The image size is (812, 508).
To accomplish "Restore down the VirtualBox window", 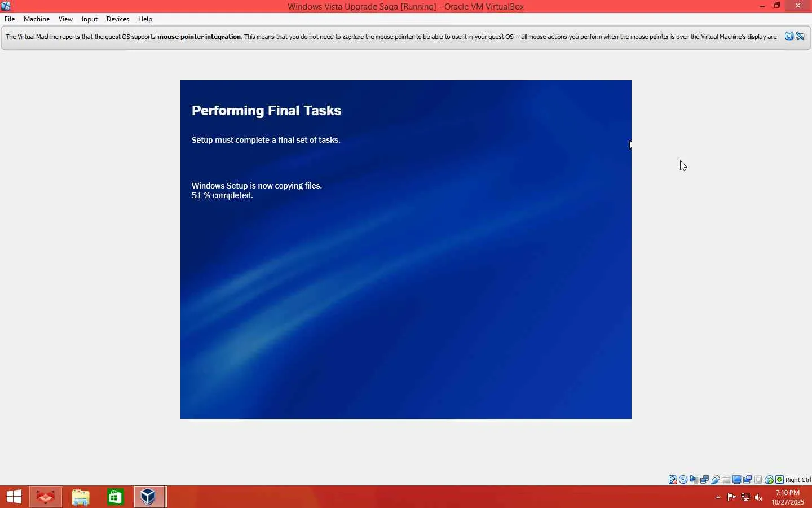I will [777, 6].
